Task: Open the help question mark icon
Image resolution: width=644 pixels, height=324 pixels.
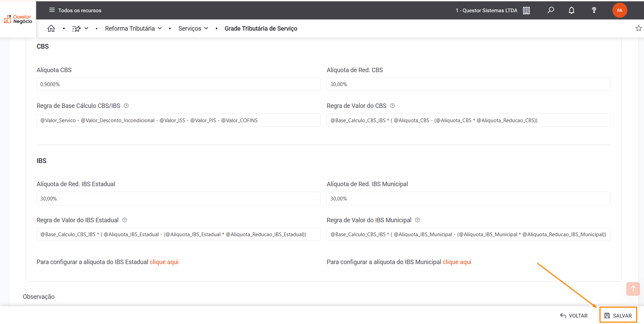Action: pyautogui.click(x=594, y=10)
